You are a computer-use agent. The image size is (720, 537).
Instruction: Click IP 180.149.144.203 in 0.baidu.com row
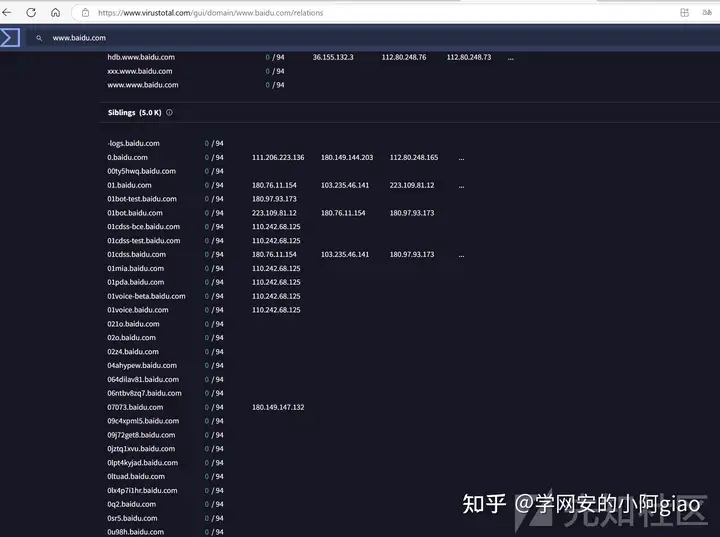347,158
